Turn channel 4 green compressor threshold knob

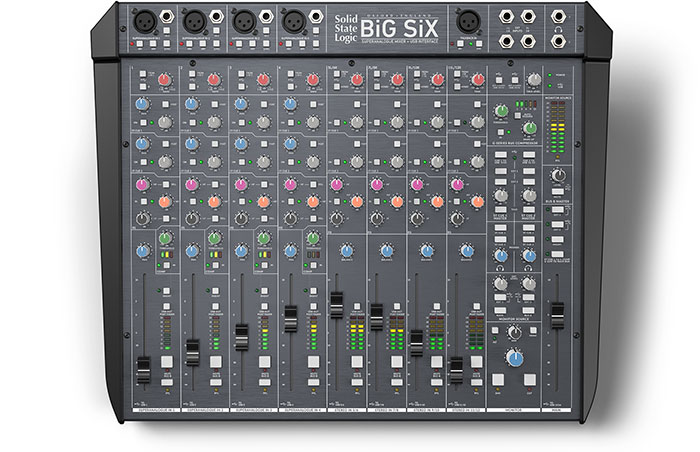(x=313, y=238)
